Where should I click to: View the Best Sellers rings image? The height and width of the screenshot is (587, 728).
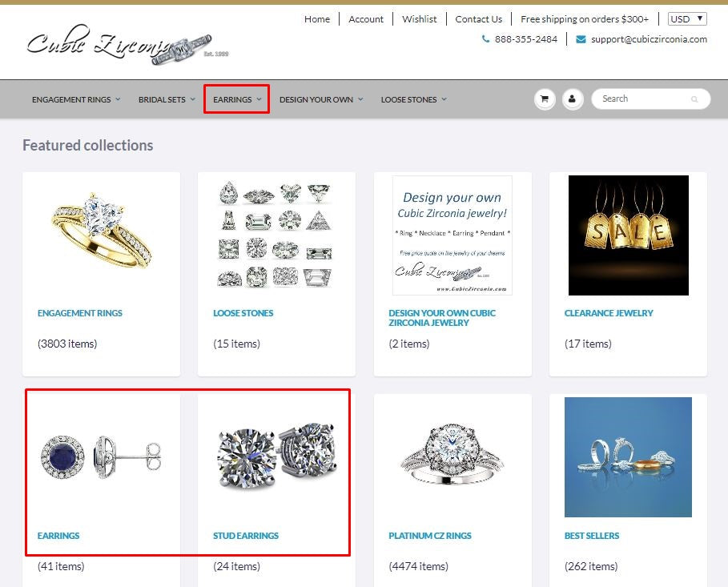click(x=628, y=457)
